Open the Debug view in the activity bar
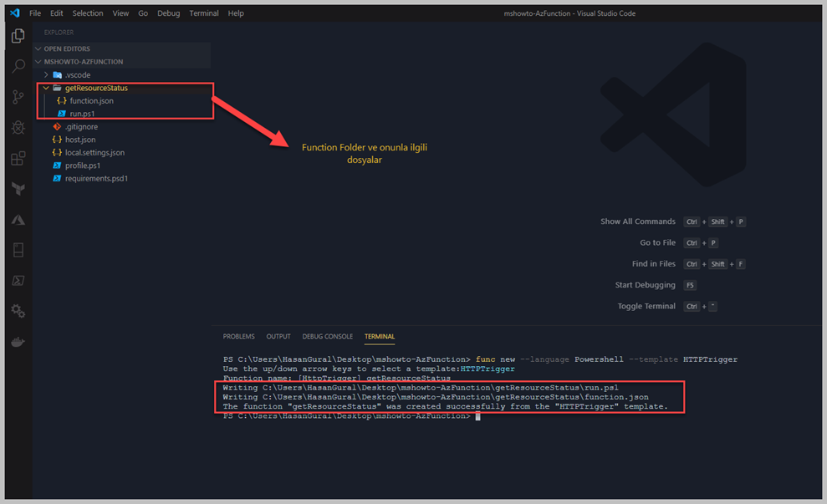The width and height of the screenshot is (827, 504). (18, 127)
